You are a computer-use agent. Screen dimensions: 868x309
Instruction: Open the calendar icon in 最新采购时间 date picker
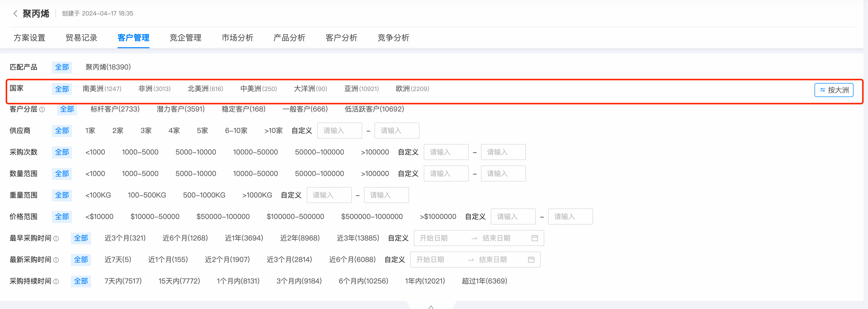(531, 259)
